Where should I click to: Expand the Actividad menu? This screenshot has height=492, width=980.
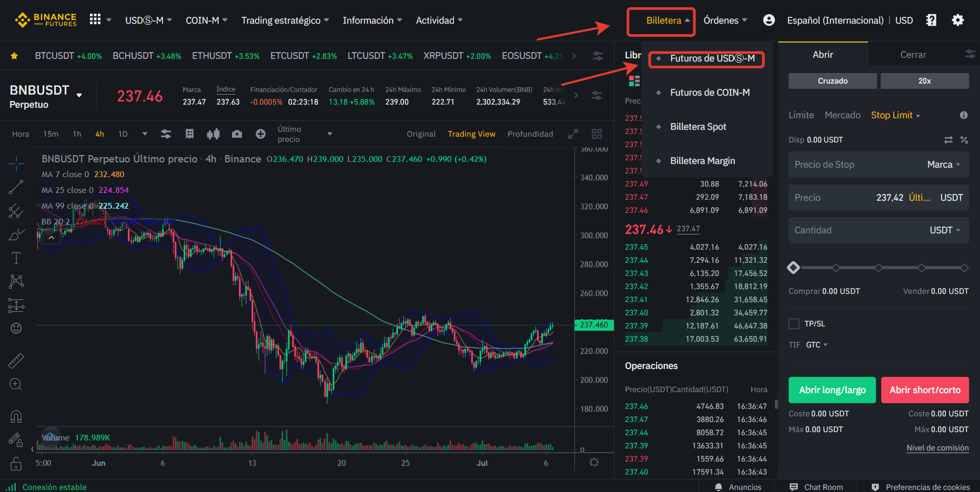(439, 20)
